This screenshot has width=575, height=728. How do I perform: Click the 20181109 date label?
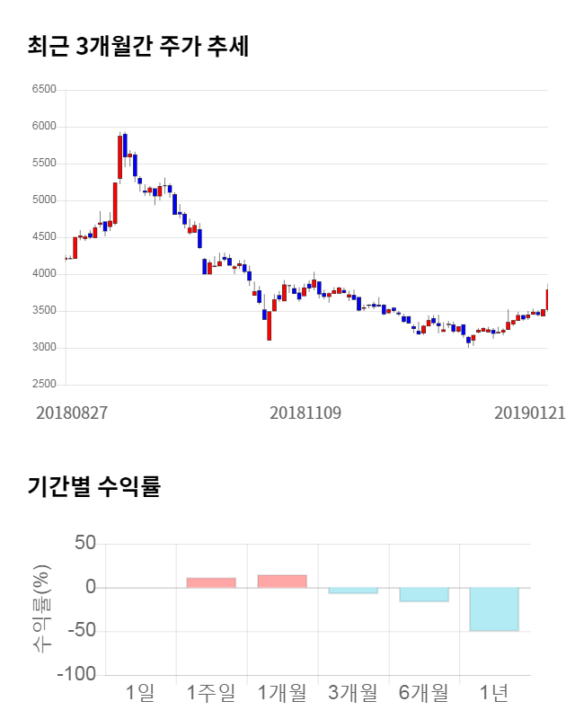[305, 413]
